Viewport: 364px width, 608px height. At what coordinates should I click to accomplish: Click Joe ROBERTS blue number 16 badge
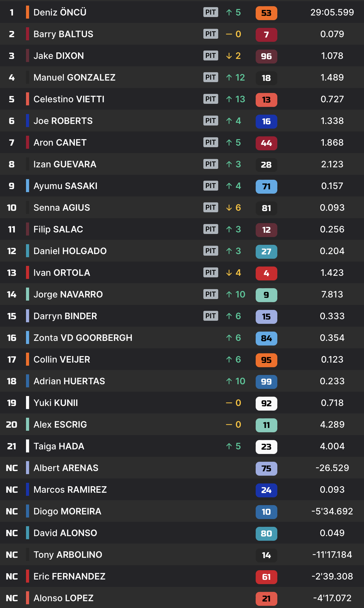(266, 121)
